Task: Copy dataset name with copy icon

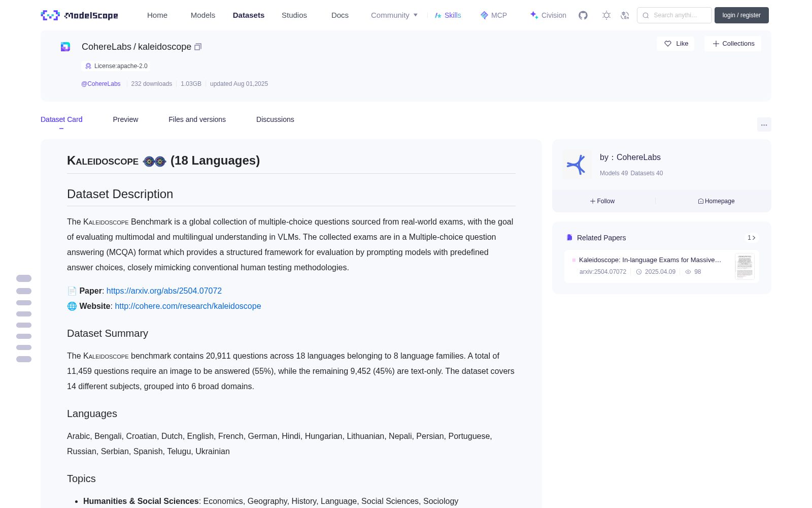Action: coord(198,47)
